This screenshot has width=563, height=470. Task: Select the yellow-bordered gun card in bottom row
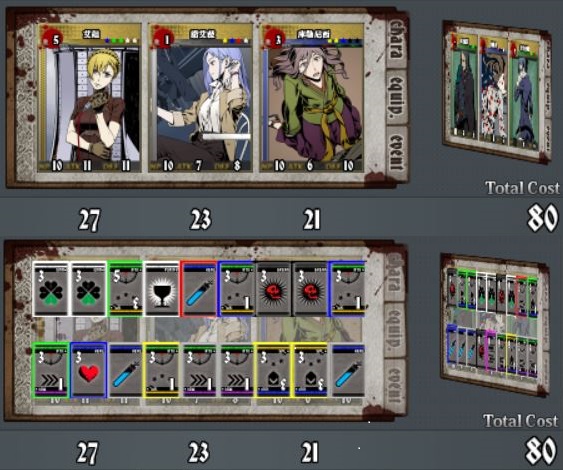coord(162,370)
